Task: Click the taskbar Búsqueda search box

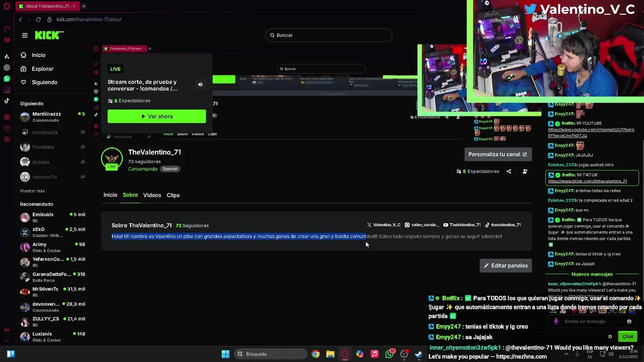Action: pyautogui.click(x=271, y=354)
